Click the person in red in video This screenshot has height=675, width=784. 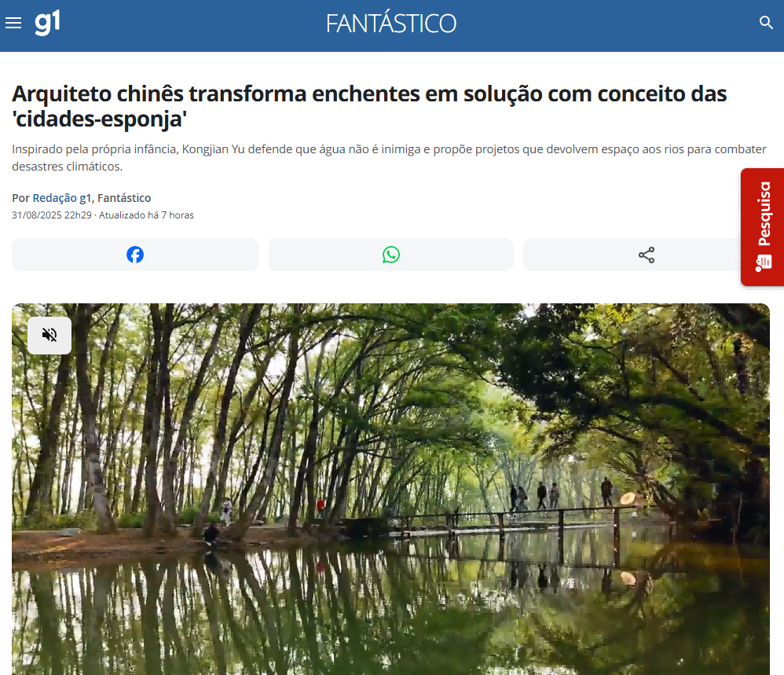(x=321, y=506)
